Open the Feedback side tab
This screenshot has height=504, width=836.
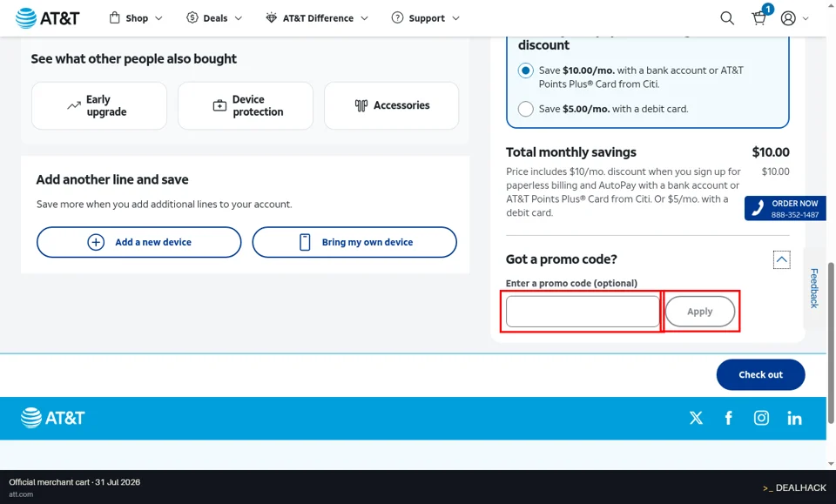click(x=814, y=288)
